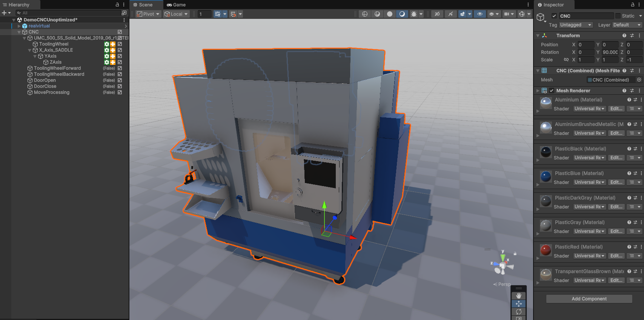Toggle the Static checkbox in Inspector
644x320 pixels.
coord(618,16)
